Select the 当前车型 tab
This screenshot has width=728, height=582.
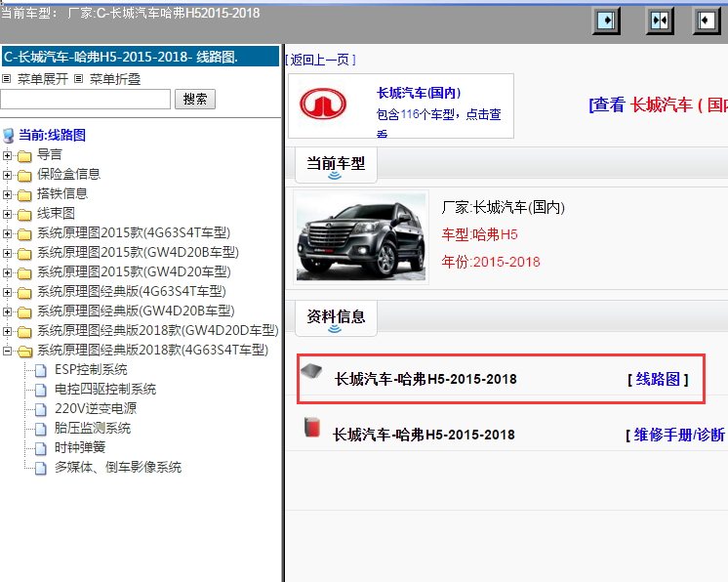336,165
